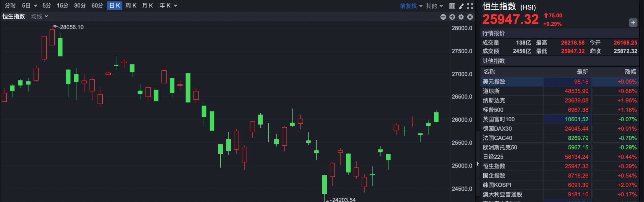
Task: Switch to the 分时 intraday tab
Action: pos(10,6)
